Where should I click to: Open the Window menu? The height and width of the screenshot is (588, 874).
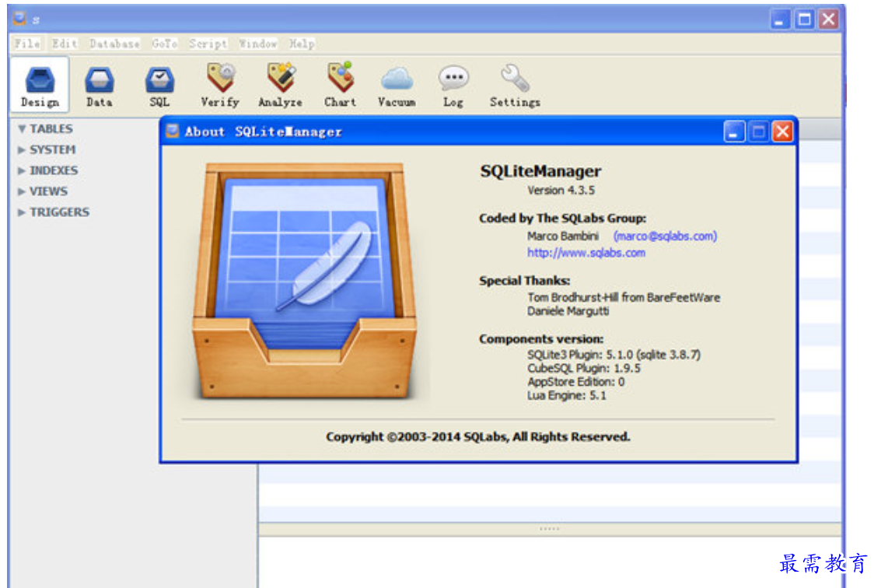(258, 44)
